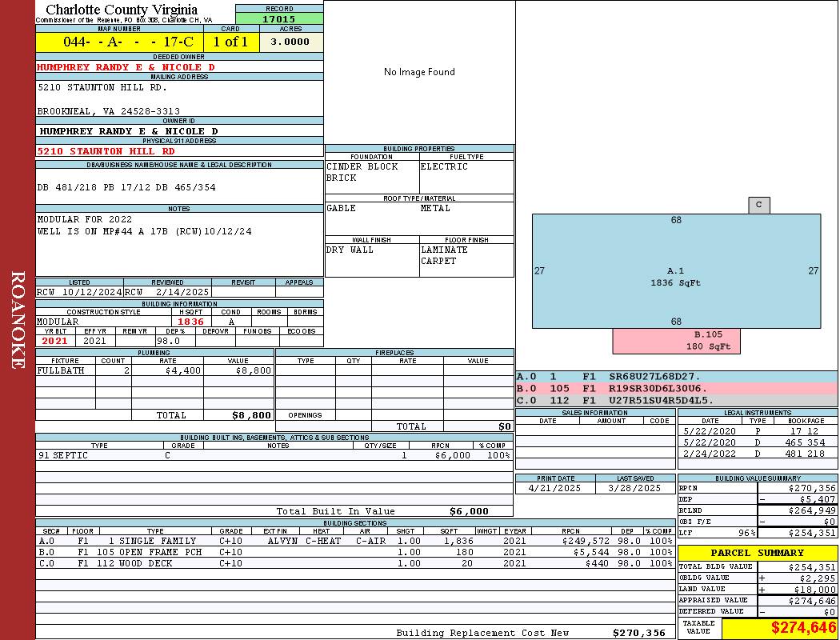This screenshot has height=640, width=840.
Task: Click the note MODULAR FOR 2022
Action: point(85,219)
